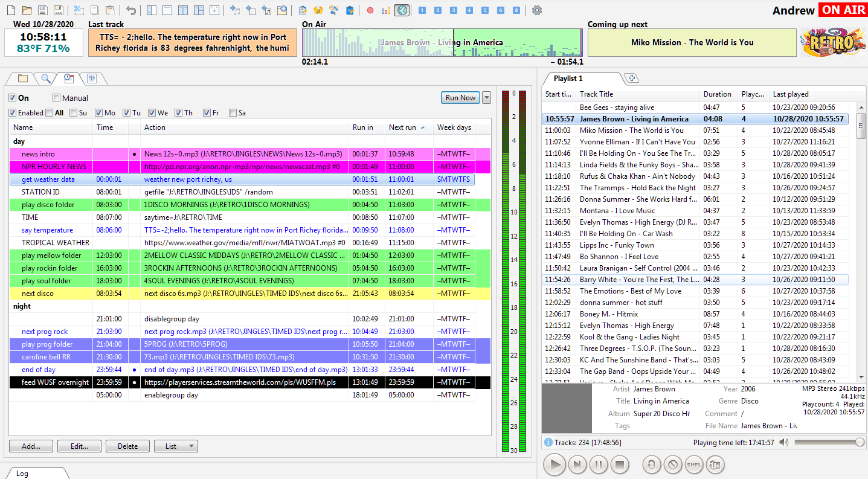Screen dimensions: 868x479
Task: Click the Run Now button
Action: pyautogui.click(x=460, y=98)
